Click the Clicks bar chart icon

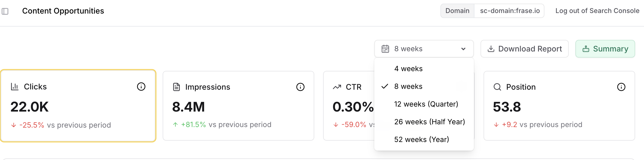click(x=14, y=87)
